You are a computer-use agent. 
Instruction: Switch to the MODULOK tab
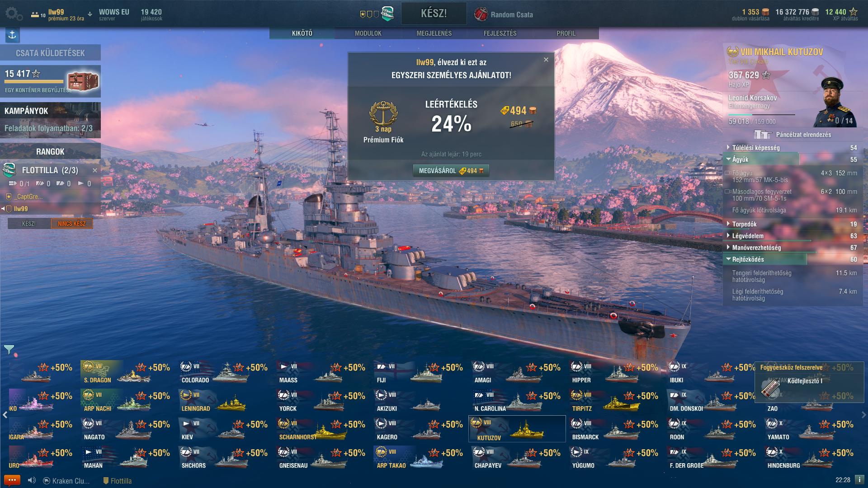pyautogui.click(x=368, y=33)
